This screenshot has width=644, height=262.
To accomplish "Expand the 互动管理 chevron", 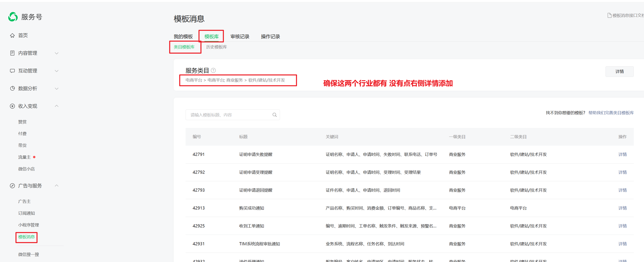I will (x=57, y=71).
